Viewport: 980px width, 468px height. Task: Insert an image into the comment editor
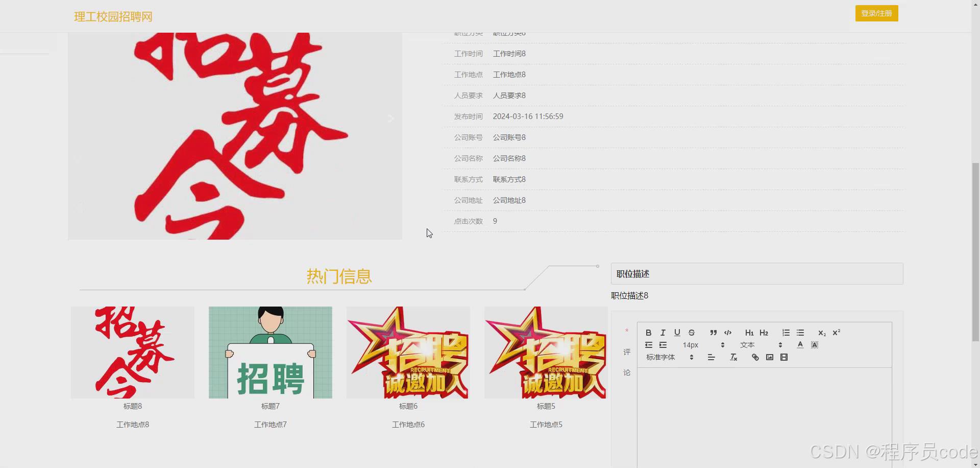point(769,357)
